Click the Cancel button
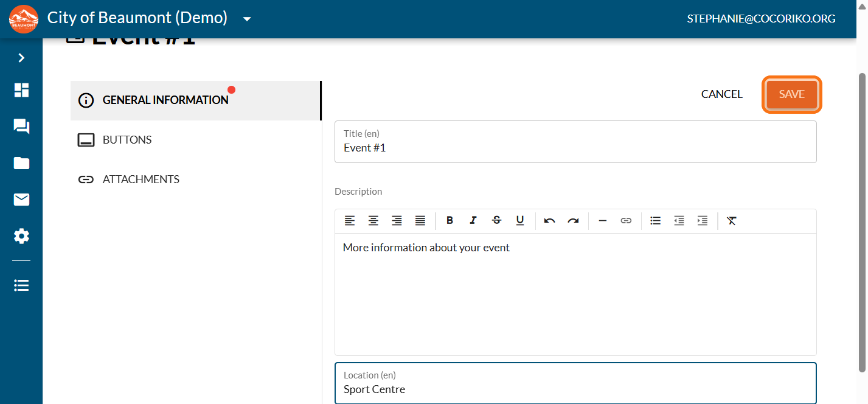This screenshot has height=404, width=868. [721, 94]
